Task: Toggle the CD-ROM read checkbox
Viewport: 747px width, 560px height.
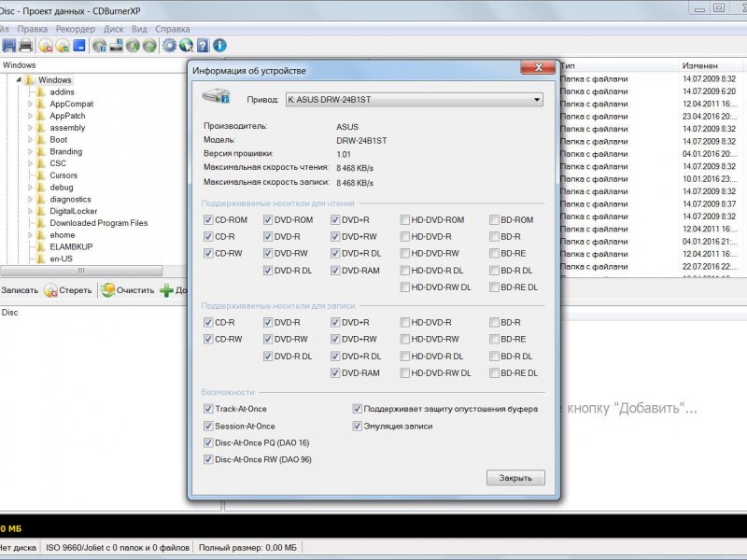Action: tap(208, 219)
